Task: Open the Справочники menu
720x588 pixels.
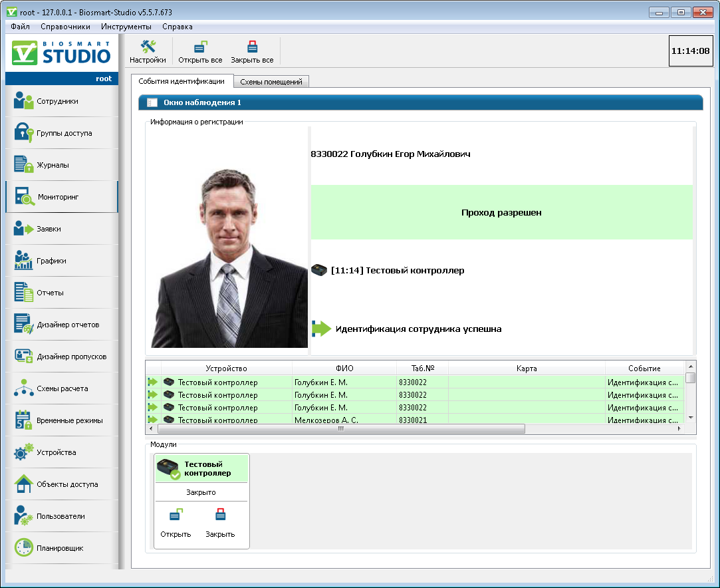Action: (x=65, y=27)
